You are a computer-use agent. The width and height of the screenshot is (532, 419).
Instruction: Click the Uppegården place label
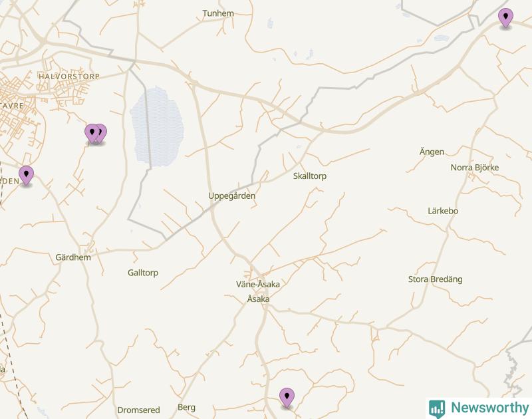231,196
